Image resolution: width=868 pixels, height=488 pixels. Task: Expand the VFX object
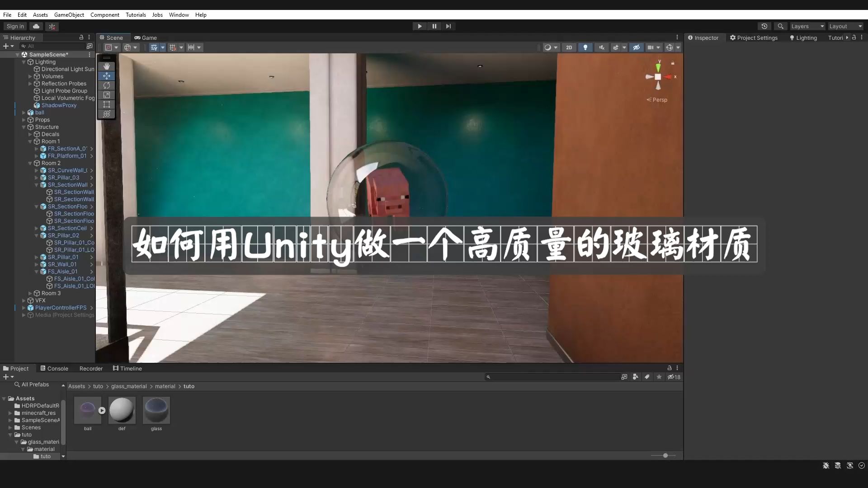[24, 300]
